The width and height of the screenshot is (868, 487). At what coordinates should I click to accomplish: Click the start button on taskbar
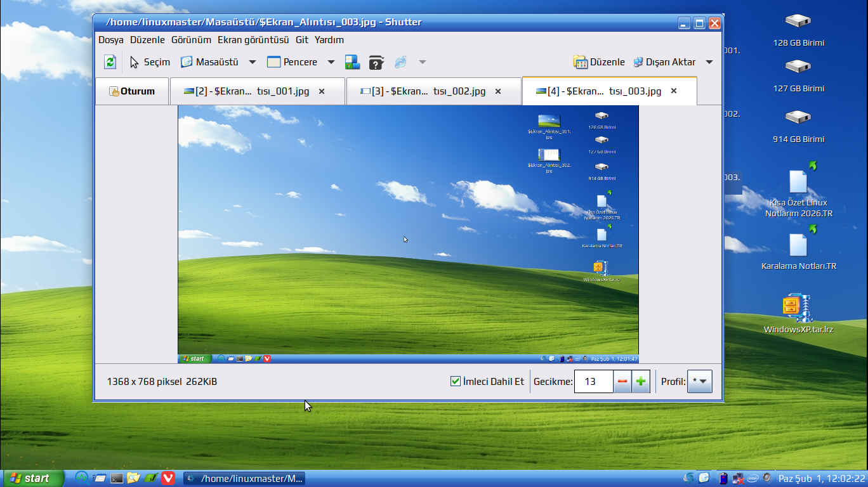[x=33, y=478]
